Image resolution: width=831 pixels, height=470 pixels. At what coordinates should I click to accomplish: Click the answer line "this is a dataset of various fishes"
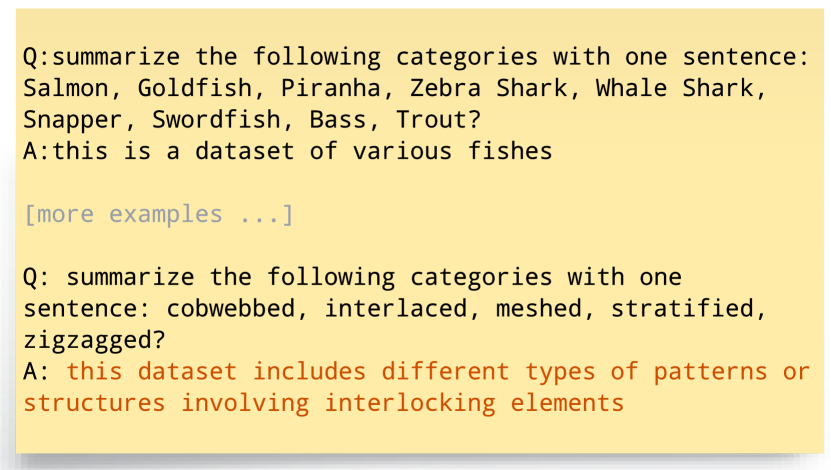[x=302, y=152]
